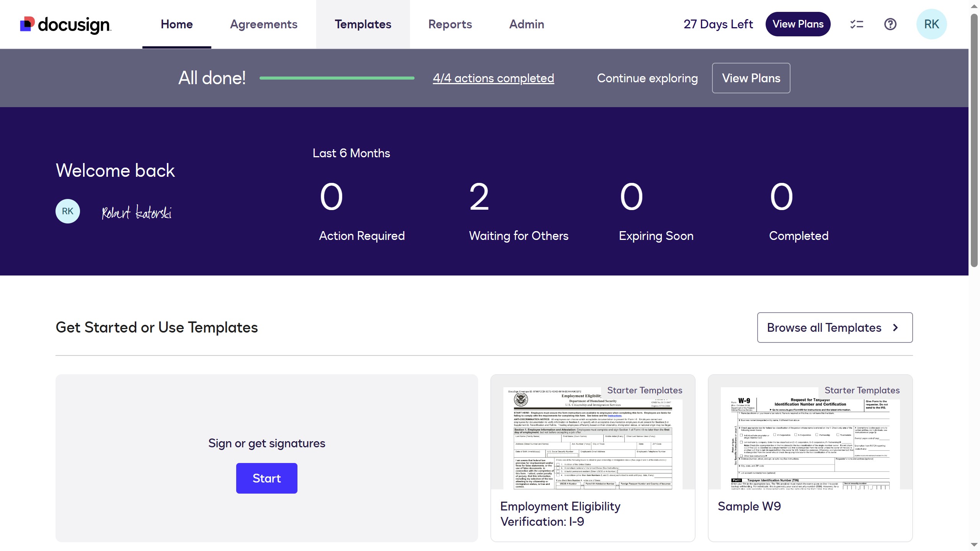Image resolution: width=980 pixels, height=551 pixels.
Task: Go to the Home tab
Action: [x=177, y=24]
